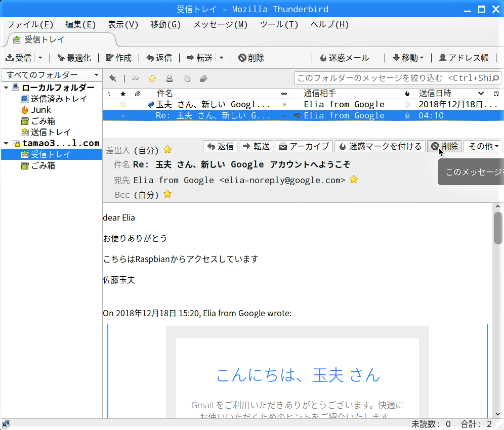
Task: Toggle read status of 2018年12月18日 message
Action: pyautogui.click(x=284, y=104)
